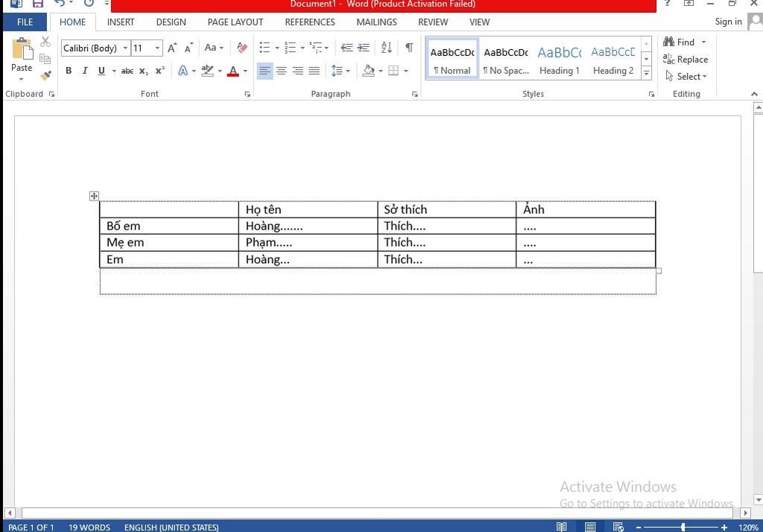Open Paragraph dialog launcher
Image resolution: width=763 pixels, height=532 pixels.
click(414, 94)
